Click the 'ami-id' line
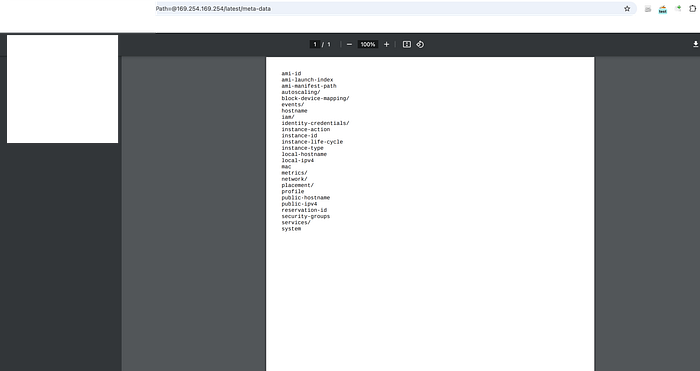This screenshot has height=371, width=700. coord(291,74)
